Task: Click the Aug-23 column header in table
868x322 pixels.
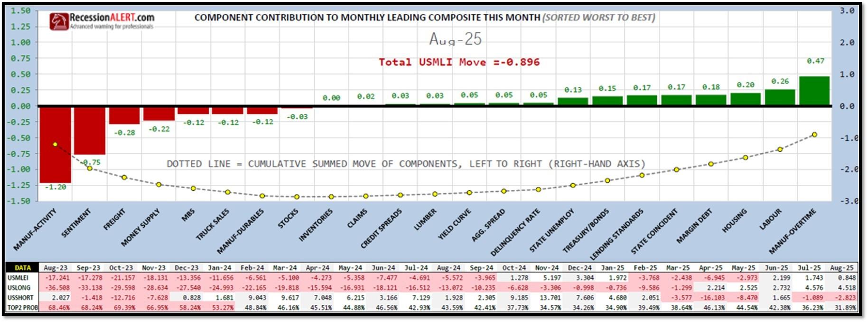Action: [x=56, y=268]
